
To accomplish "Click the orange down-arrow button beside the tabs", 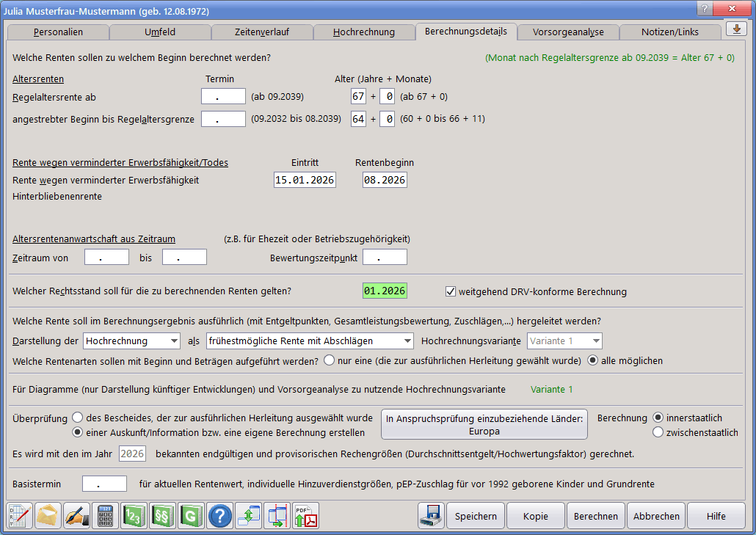I will pyautogui.click(x=736, y=29).
